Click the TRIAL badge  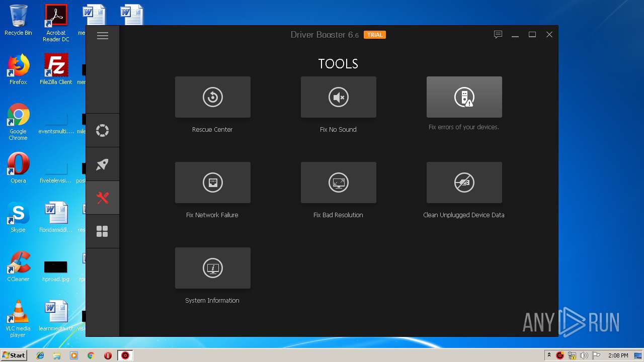[x=375, y=35]
